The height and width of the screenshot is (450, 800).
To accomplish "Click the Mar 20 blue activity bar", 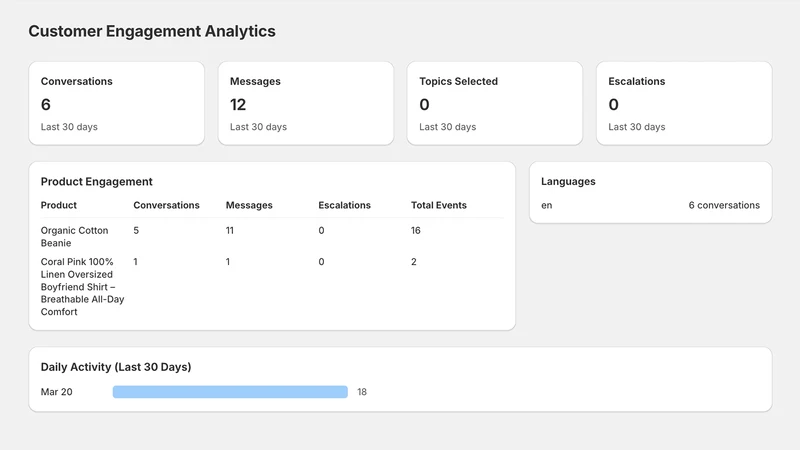I will (230, 392).
